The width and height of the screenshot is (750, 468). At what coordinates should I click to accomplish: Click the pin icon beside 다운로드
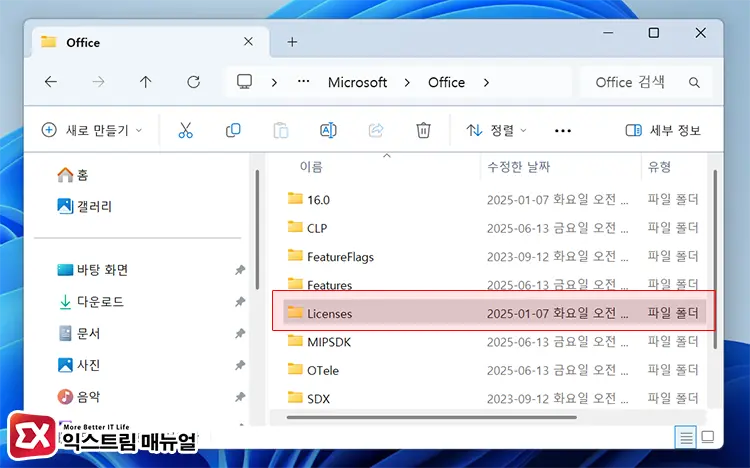240,302
